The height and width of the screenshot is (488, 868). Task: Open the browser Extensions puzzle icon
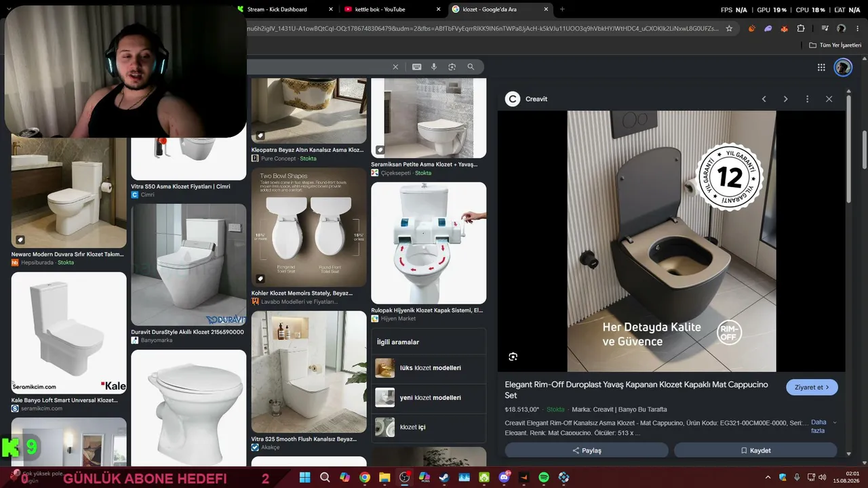(801, 28)
